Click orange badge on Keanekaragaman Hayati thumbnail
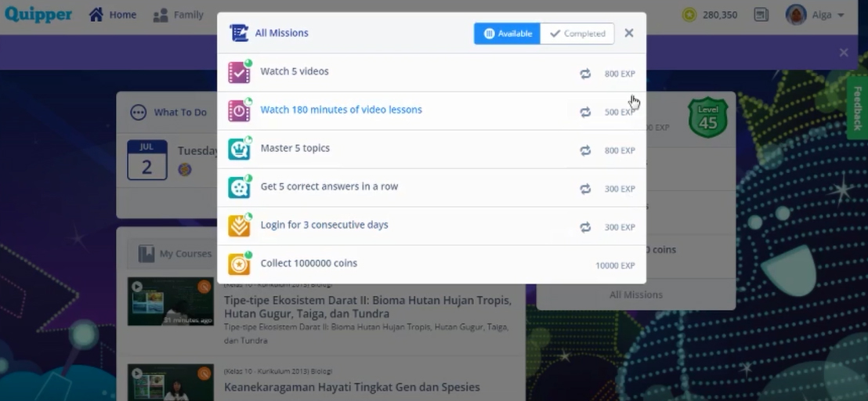The width and height of the screenshot is (868, 401). point(204,374)
